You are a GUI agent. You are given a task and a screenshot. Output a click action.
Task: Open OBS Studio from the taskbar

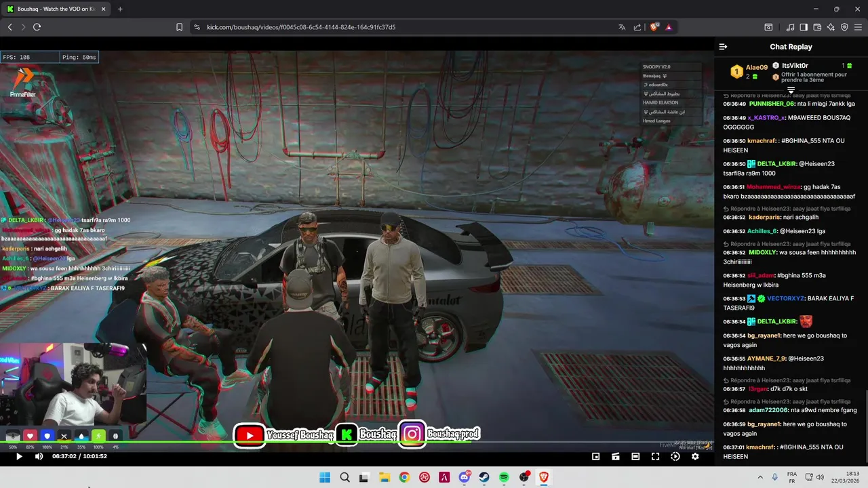click(x=524, y=477)
